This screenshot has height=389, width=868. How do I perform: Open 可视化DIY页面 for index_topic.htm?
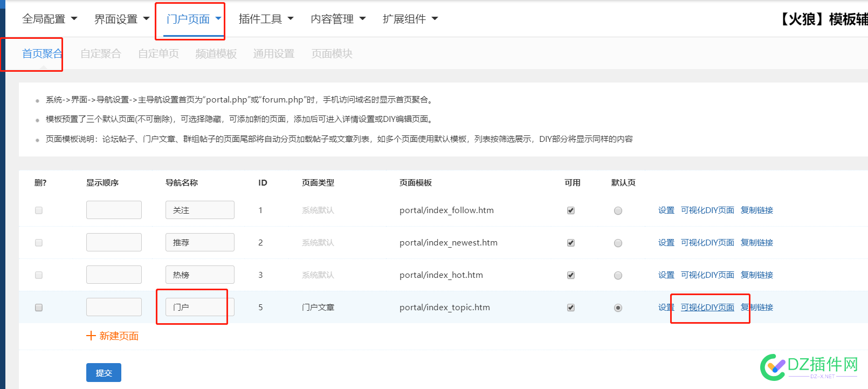(707, 308)
